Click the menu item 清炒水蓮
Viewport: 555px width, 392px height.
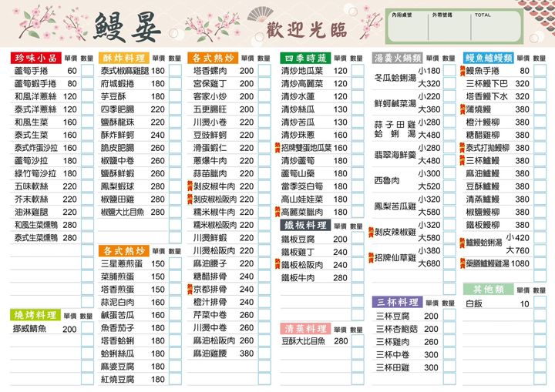click(x=298, y=96)
